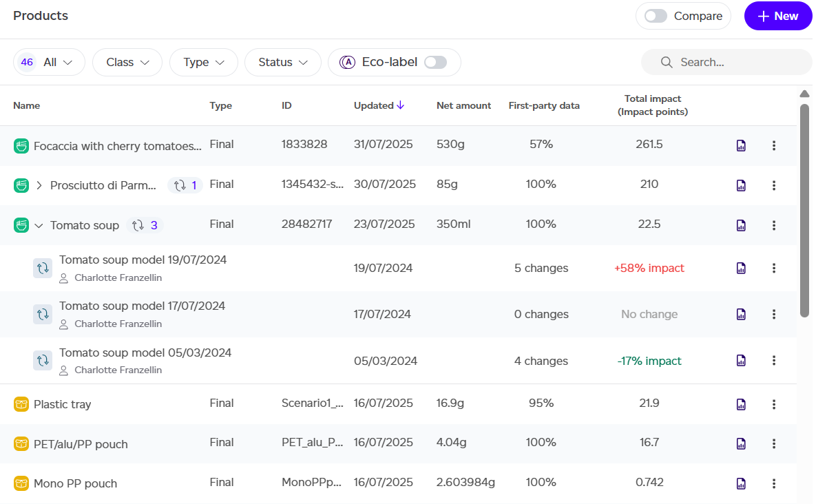Click the Net amount column header

click(x=464, y=105)
